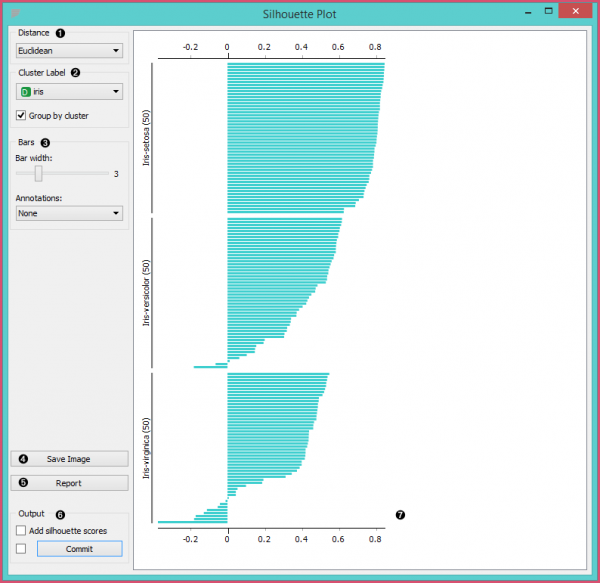Click the Iris-setosa (50) cluster label

(146, 138)
